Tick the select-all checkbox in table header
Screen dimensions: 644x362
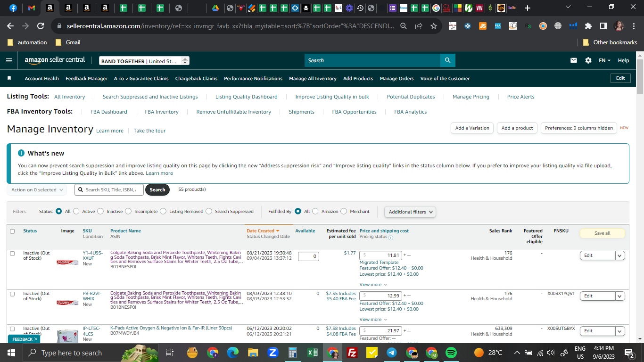click(x=12, y=231)
